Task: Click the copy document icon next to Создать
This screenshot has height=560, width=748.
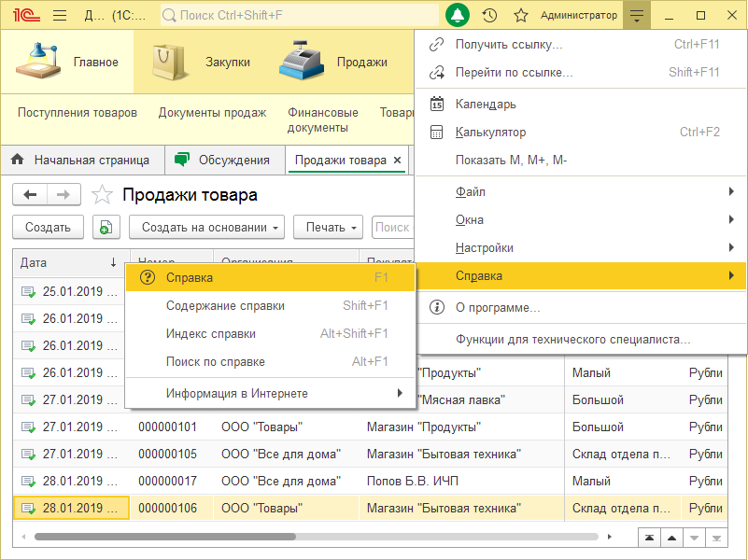Action: point(106,227)
